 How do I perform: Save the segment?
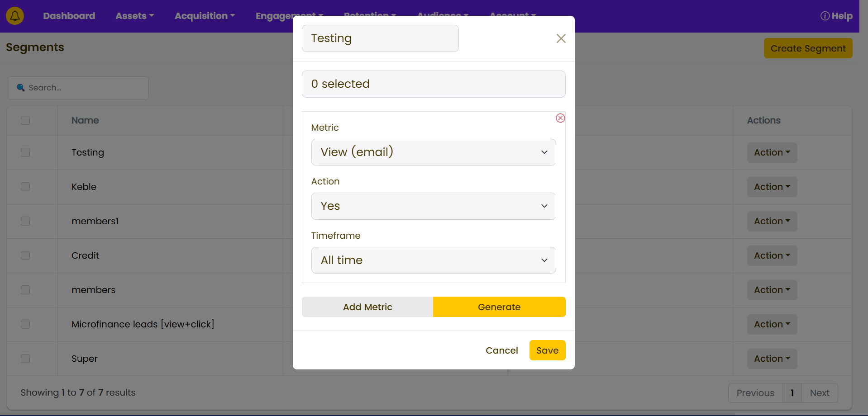click(x=547, y=350)
